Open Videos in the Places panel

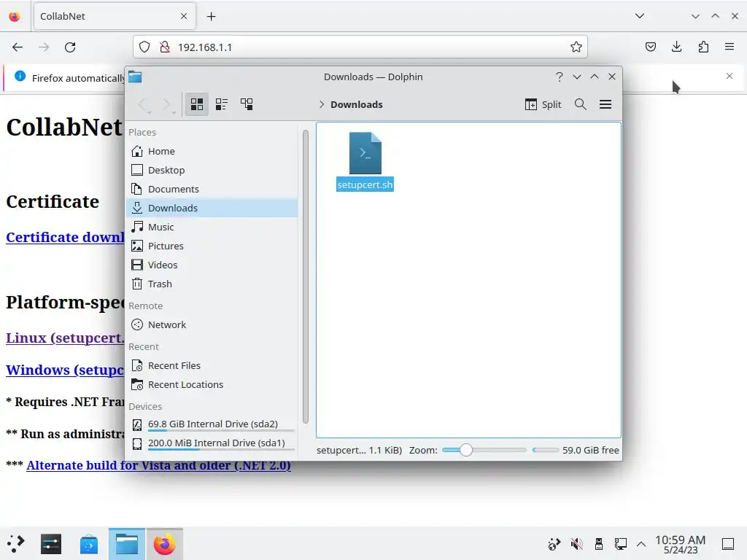(212, 265)
